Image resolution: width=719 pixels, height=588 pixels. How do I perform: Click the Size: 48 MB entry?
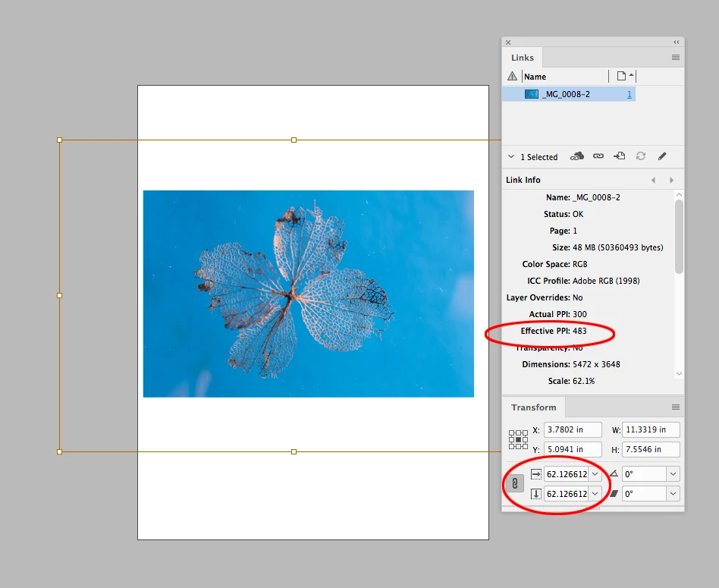tap(608, 247)
